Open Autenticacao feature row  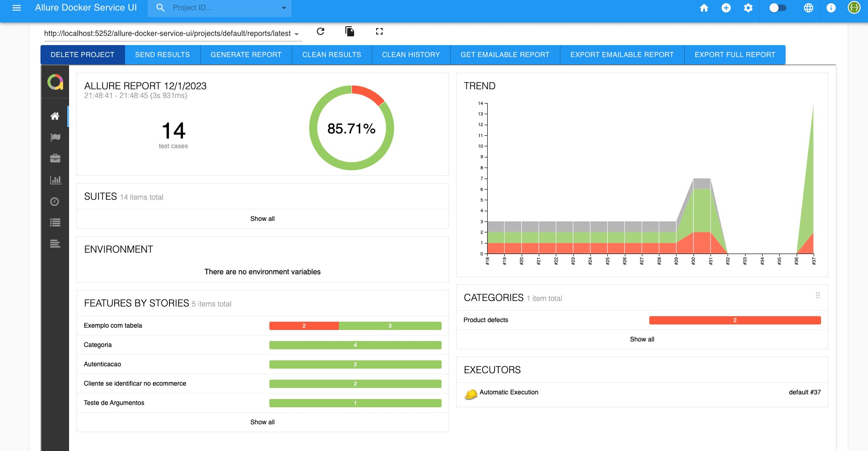[x=262, y=364]
